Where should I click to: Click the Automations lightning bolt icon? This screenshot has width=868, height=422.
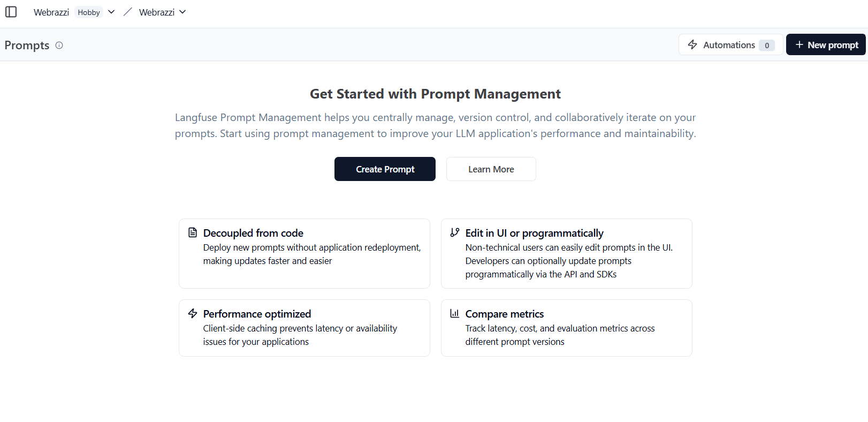(x=692, y=44)
